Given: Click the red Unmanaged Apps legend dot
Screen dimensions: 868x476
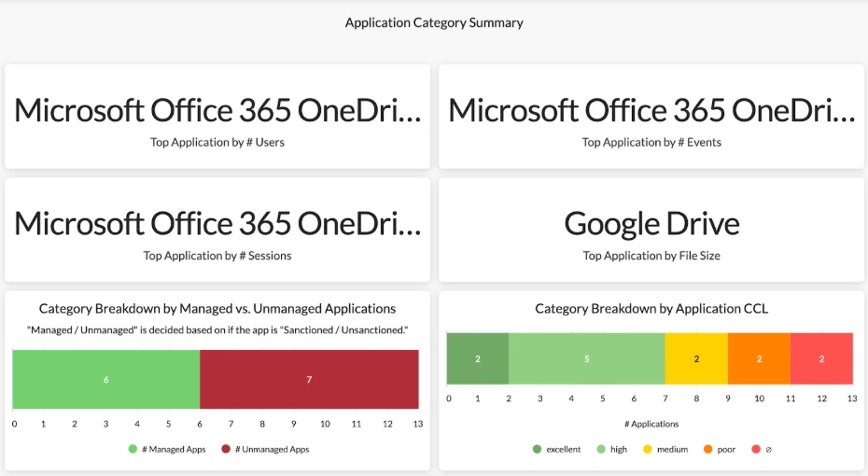Looking at the screenshot, I should coord(226,449).
